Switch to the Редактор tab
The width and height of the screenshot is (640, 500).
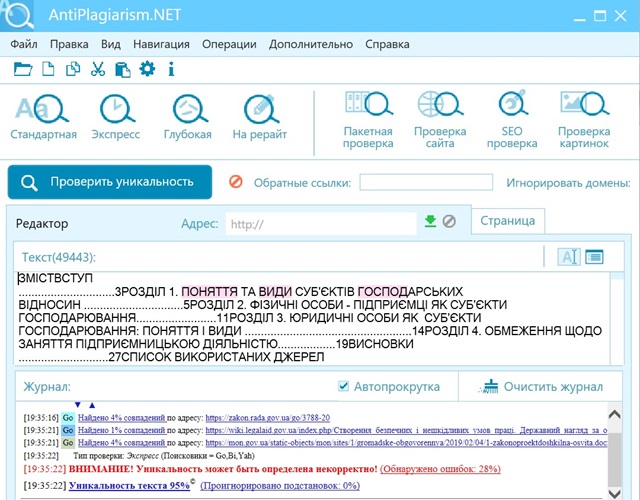[x=42, y=224]
